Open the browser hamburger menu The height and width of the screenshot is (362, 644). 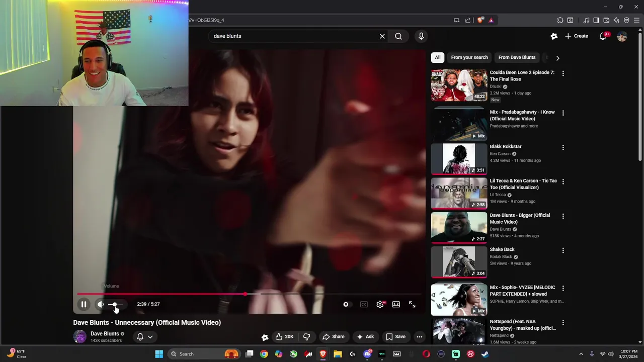pyautogui.click(x=636, y=20)
